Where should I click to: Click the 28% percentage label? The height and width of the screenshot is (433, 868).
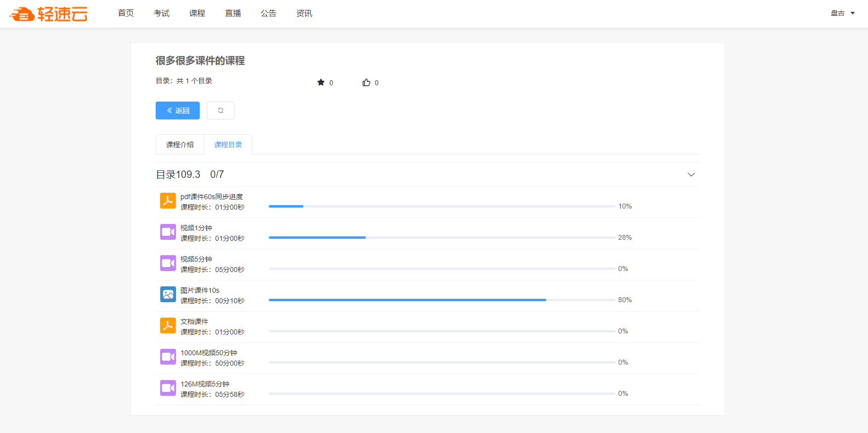625,237
